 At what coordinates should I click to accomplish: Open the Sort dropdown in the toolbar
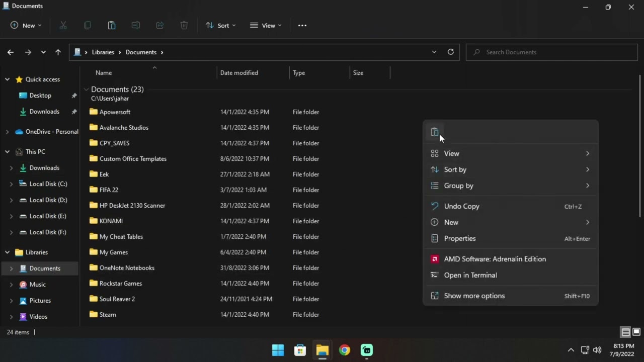pos(220,25)
